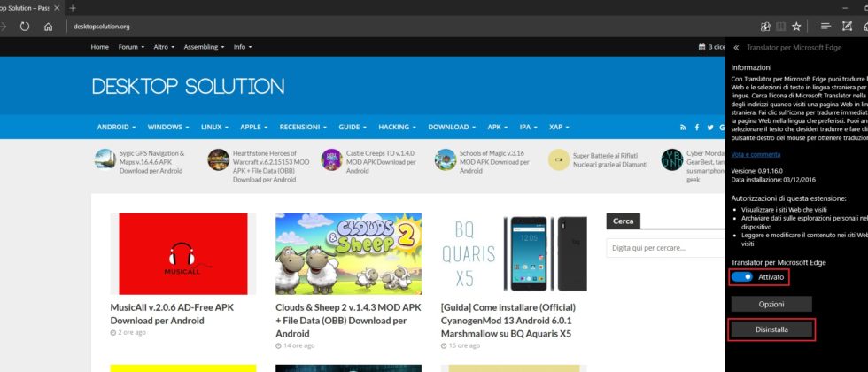Expand the Assembling dropdown menu
Screen dimensions: 868x372
point(205,47)
